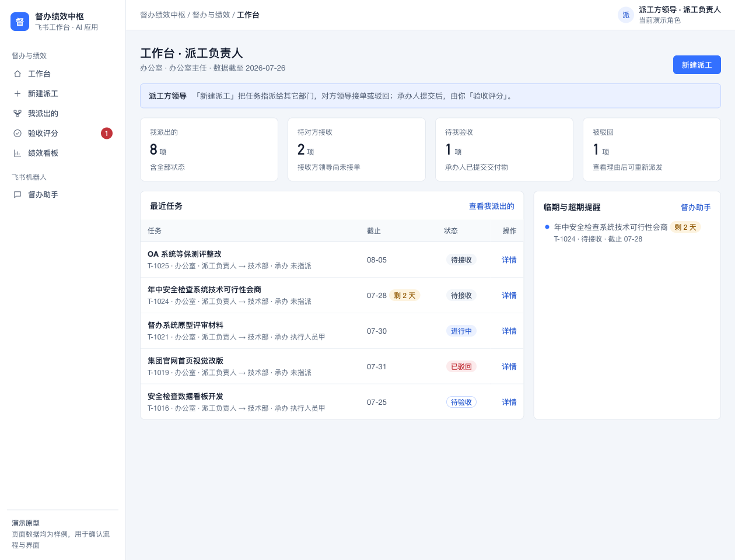Open 详情 for 年中安全检查系统技术可行性会商 row
Image resolution: width=735 pixels, height=560 pixels.
[509, 296]
